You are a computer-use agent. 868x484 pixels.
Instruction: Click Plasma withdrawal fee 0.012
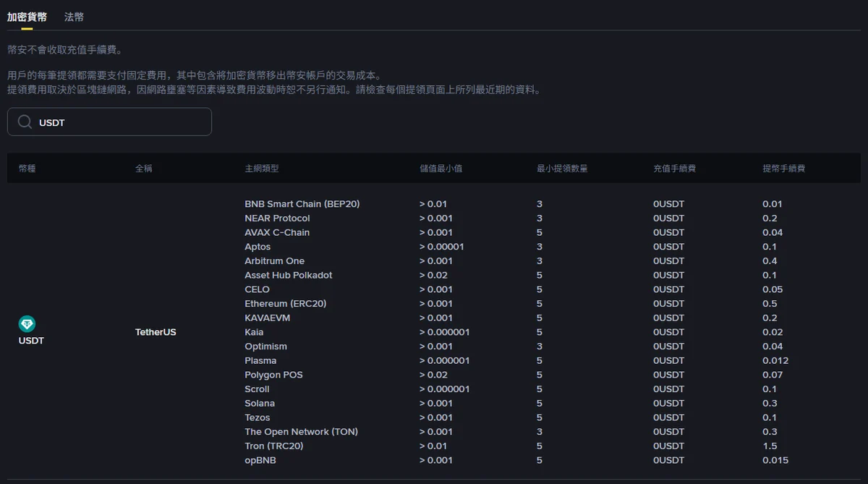pos(775,360)
